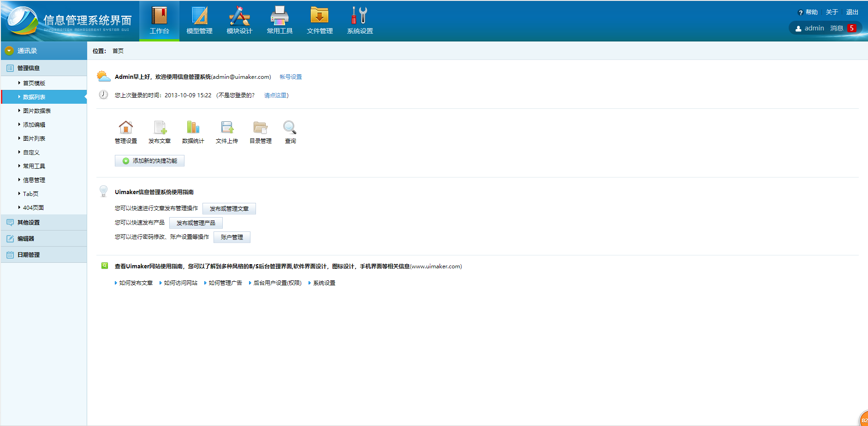Image resolution: width=868 pixels, height=426 pixels.
Task: Collapse the 通讯录 sidebar section
Action: (44, 51)
